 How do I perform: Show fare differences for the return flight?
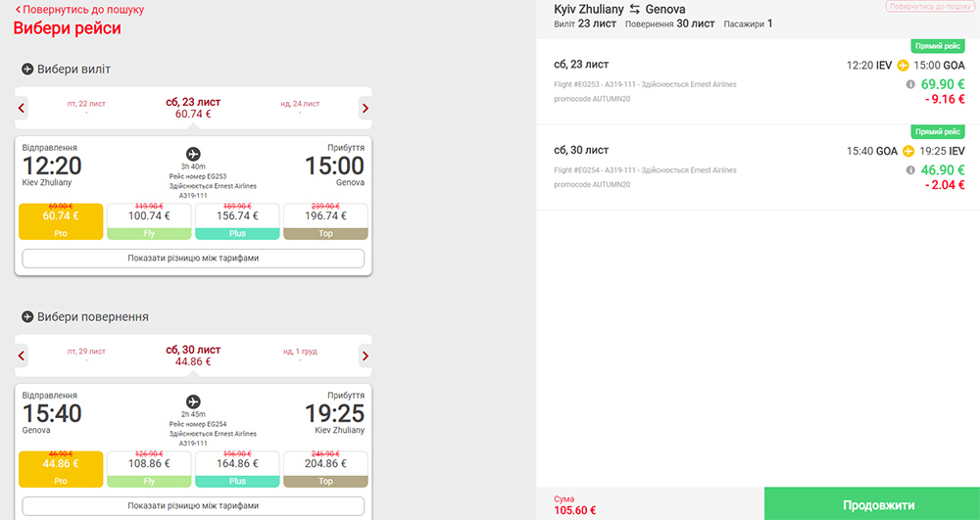[x=193, y=505]
